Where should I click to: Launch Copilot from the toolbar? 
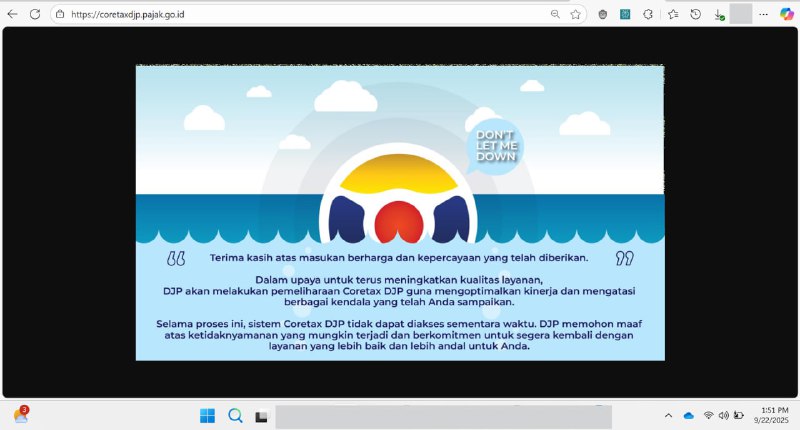(x=787, y=14)
